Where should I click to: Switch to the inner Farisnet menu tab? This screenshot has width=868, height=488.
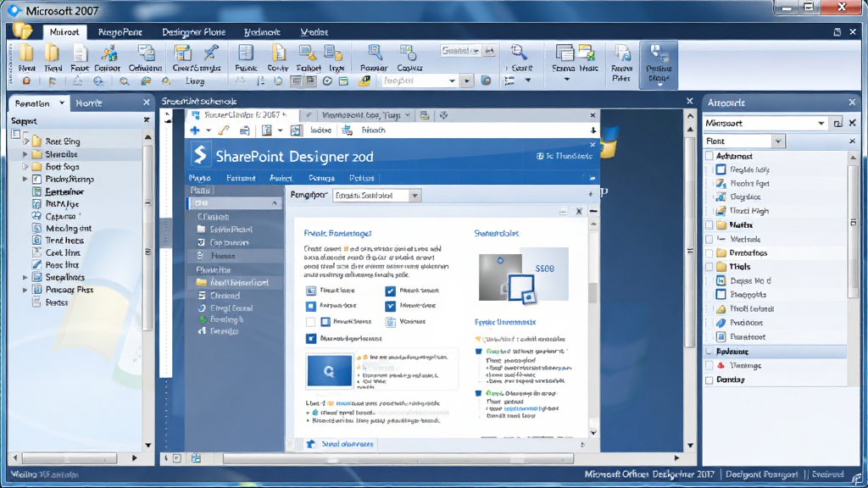pyautogui.click(x=241, y=178)
